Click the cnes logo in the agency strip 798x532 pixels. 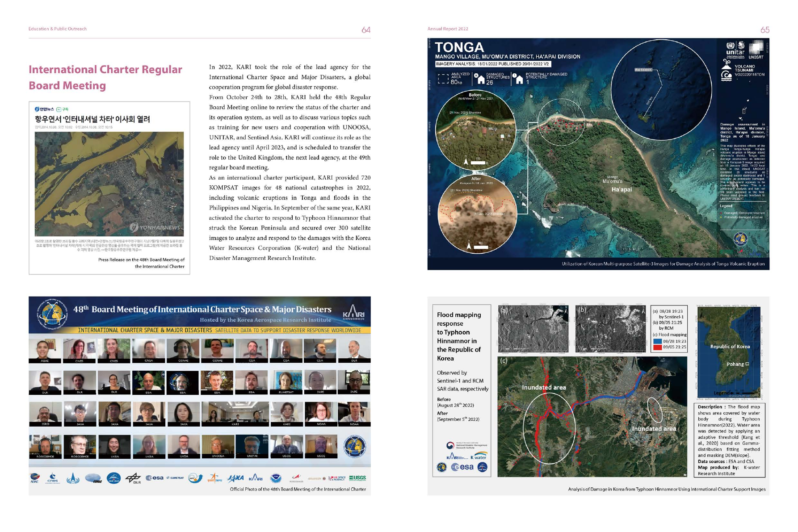coord(53,479)
